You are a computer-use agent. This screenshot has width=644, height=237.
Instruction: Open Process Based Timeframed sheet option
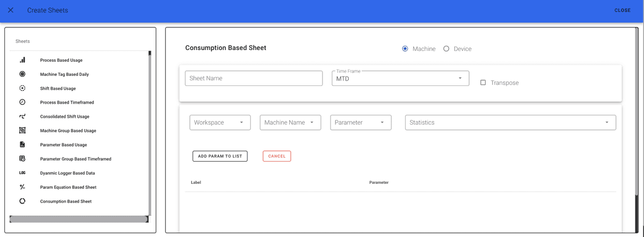pyautogui.click(x=67, y=102)
